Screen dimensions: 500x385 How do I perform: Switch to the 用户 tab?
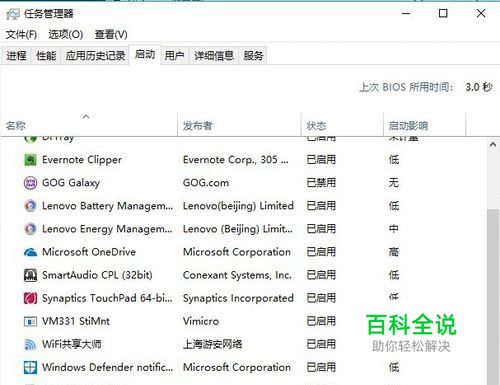coord(174,55)
